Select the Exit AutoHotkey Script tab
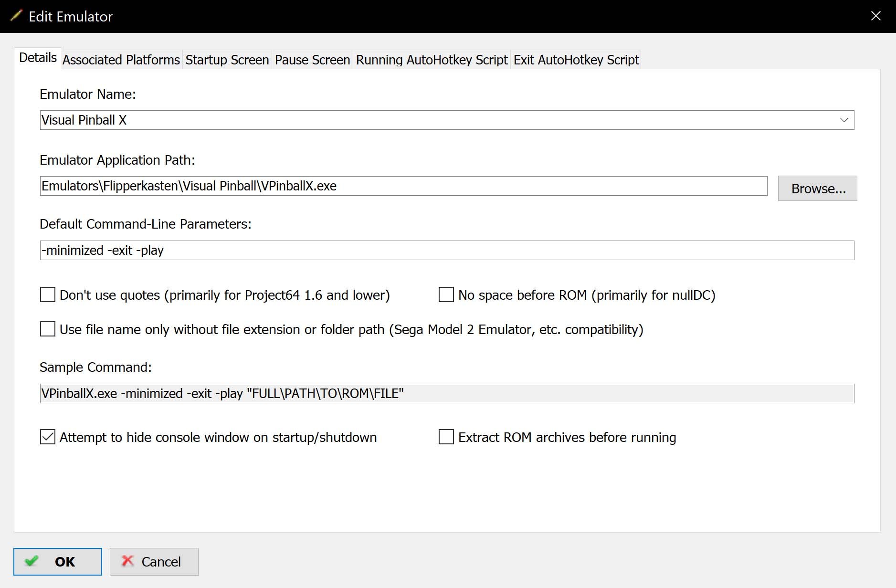This screenshot has width=896, height=588. (x=576, y=60)
